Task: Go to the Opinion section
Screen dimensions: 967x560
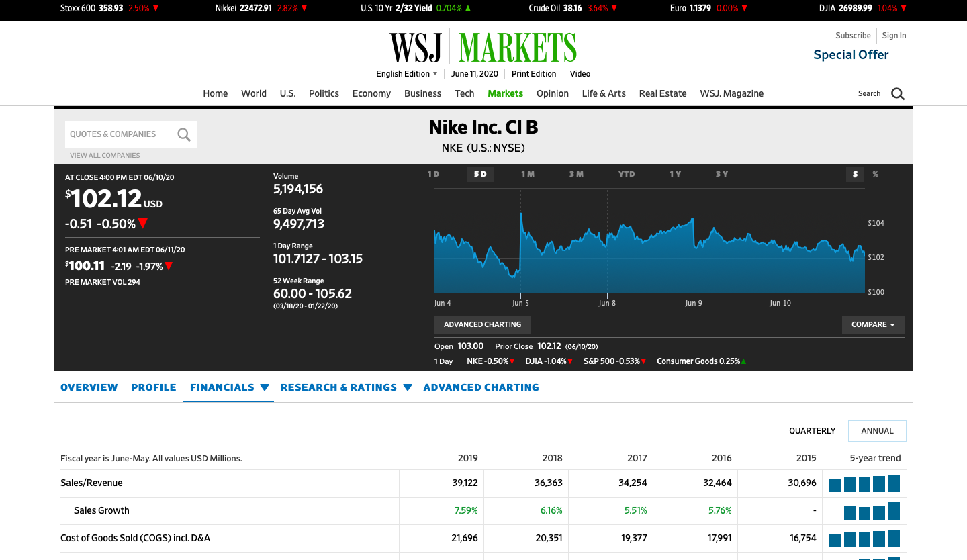Action: coord(553,93)
